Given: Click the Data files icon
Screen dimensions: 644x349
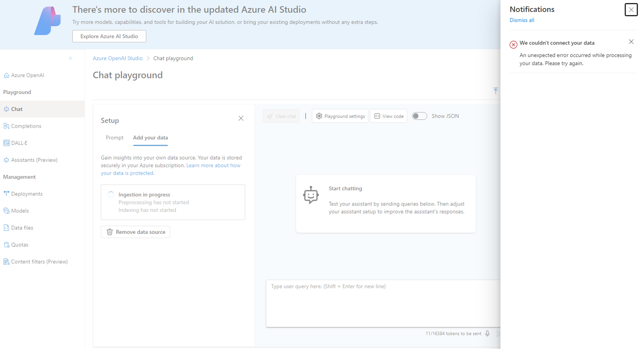Looking at the screenshot, I should pos(6,228).
